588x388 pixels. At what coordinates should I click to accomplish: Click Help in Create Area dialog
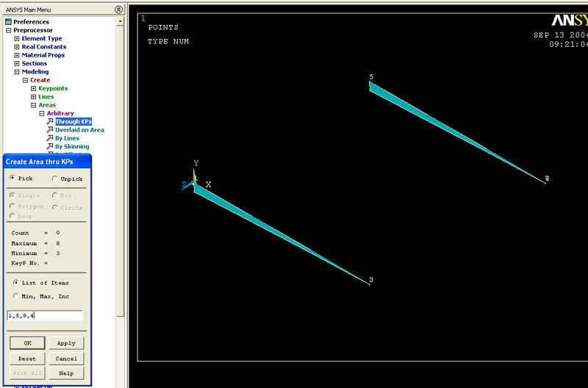pyautogui.click(x=66, y=373)
